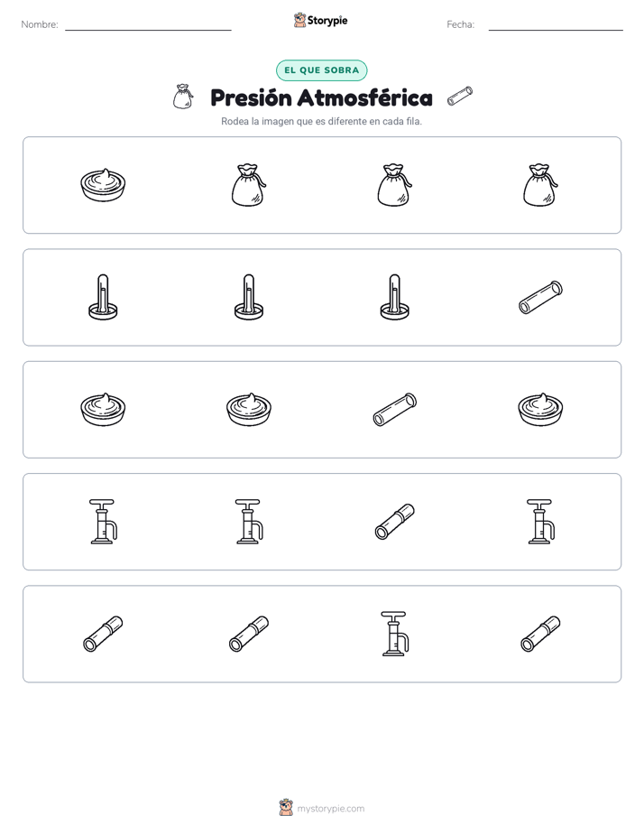Image resolution: width=644 pixels, height=834 pixels.
Task: Click the Nombre input line
Action: pyautogui.click(x=148, y=25)
